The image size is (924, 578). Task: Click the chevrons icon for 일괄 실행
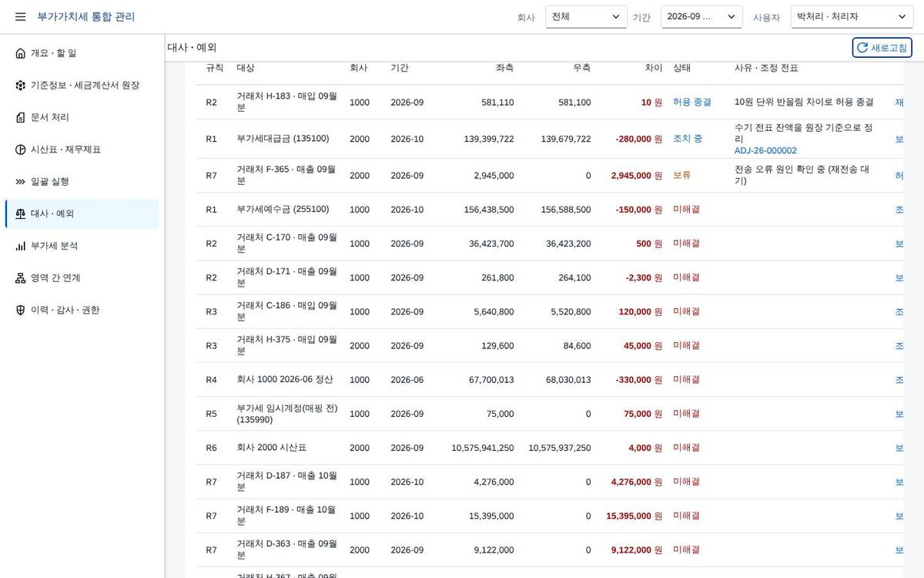[20, 182]
